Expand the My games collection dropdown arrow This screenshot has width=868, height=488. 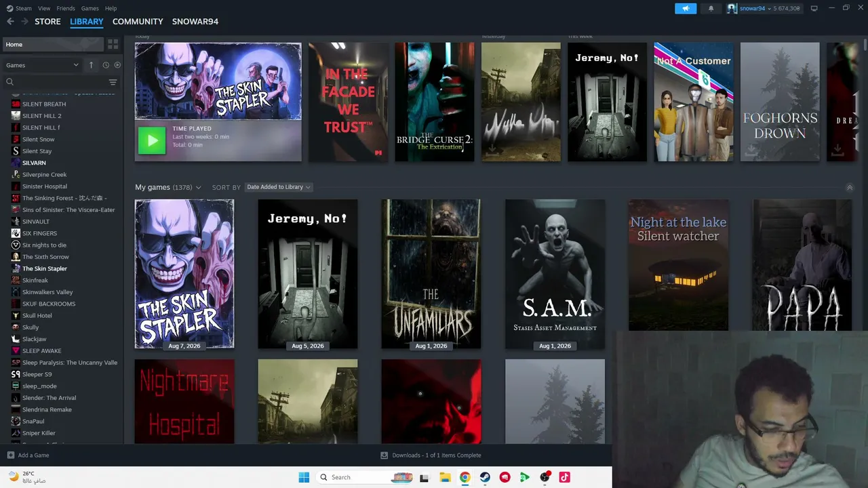point(198,188)
